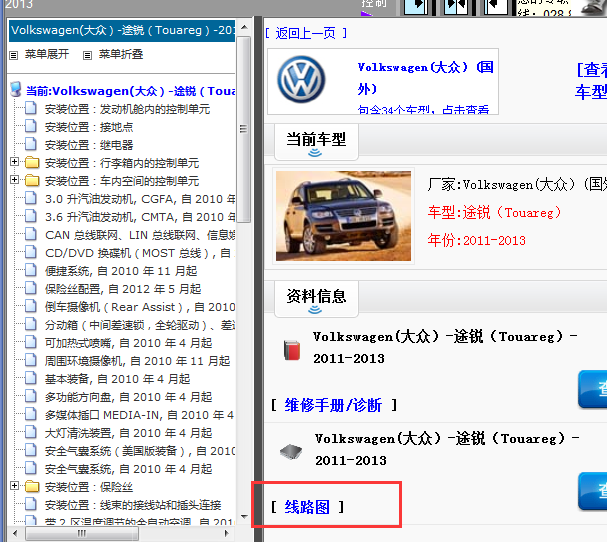Click folder icon of 安装位置：行李箱内的控制单元
This screenshot has width=607, height=542.
point(32,163)
